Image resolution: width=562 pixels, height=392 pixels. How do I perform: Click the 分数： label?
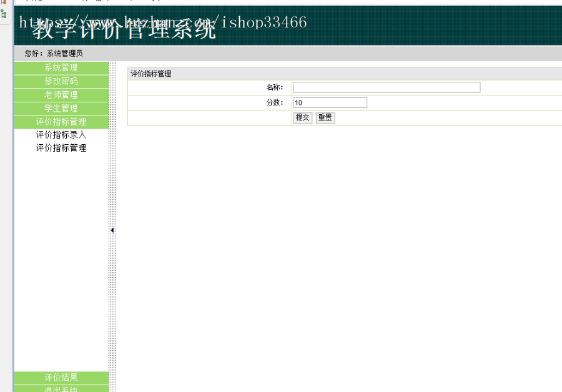pos(275,103)
